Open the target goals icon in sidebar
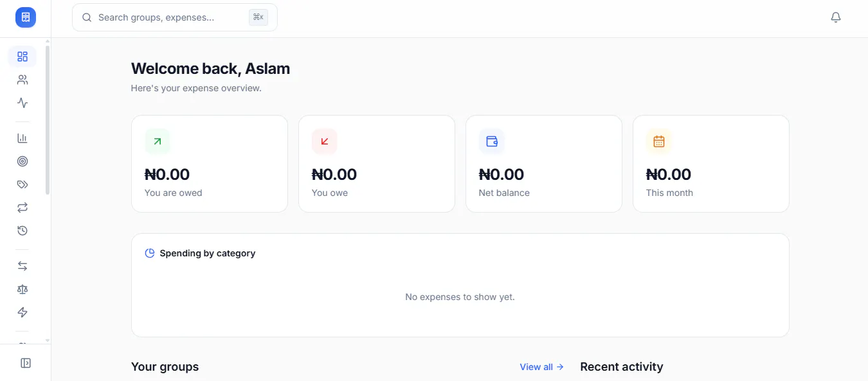The image size is (868, 381). point(23,161)
